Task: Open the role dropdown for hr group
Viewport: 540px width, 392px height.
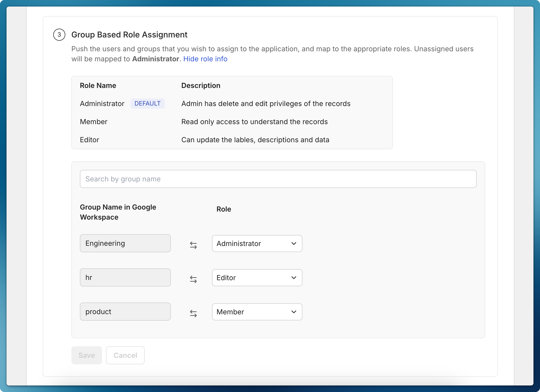Action: (257, 278)
